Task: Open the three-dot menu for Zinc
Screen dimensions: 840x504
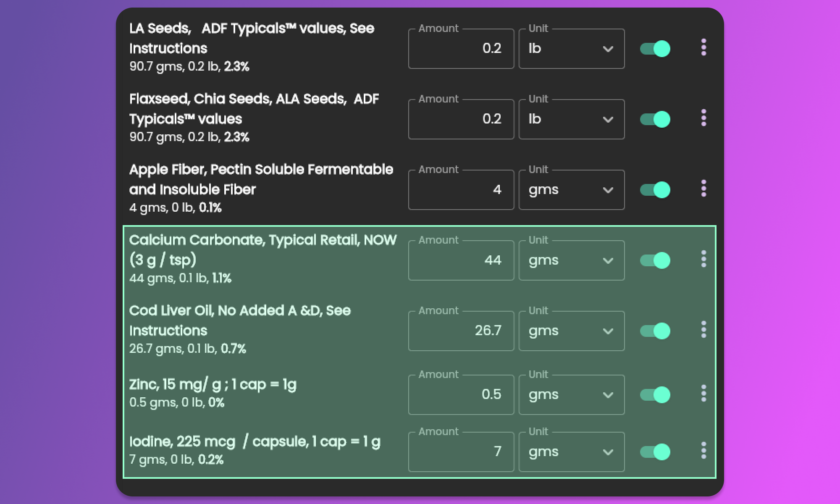Action: [703, 394]
